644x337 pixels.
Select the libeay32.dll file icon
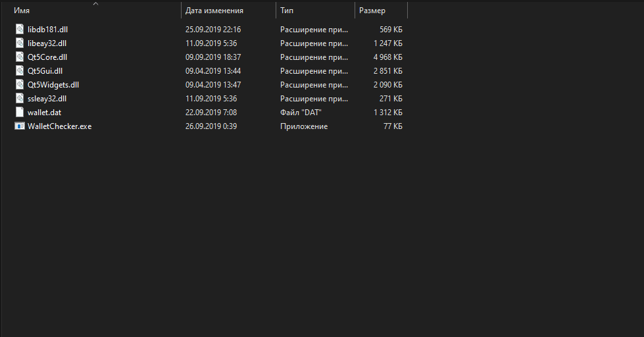19,43
